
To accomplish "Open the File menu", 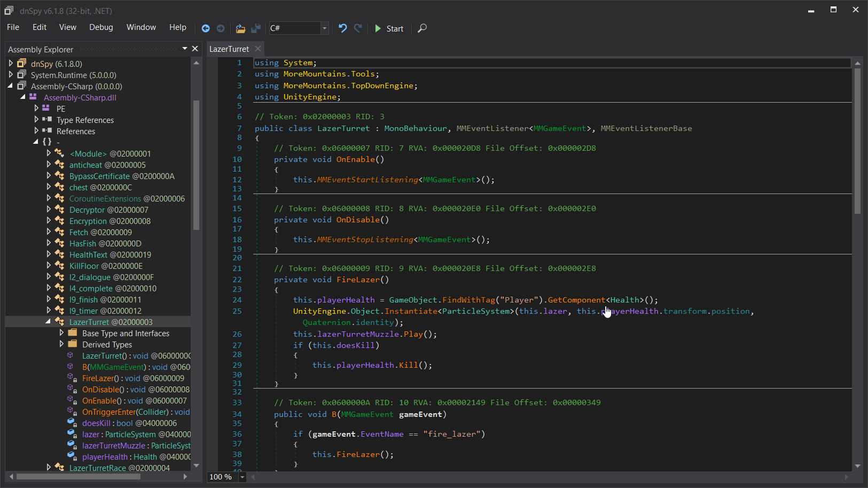I will click(x=13, y=27).
